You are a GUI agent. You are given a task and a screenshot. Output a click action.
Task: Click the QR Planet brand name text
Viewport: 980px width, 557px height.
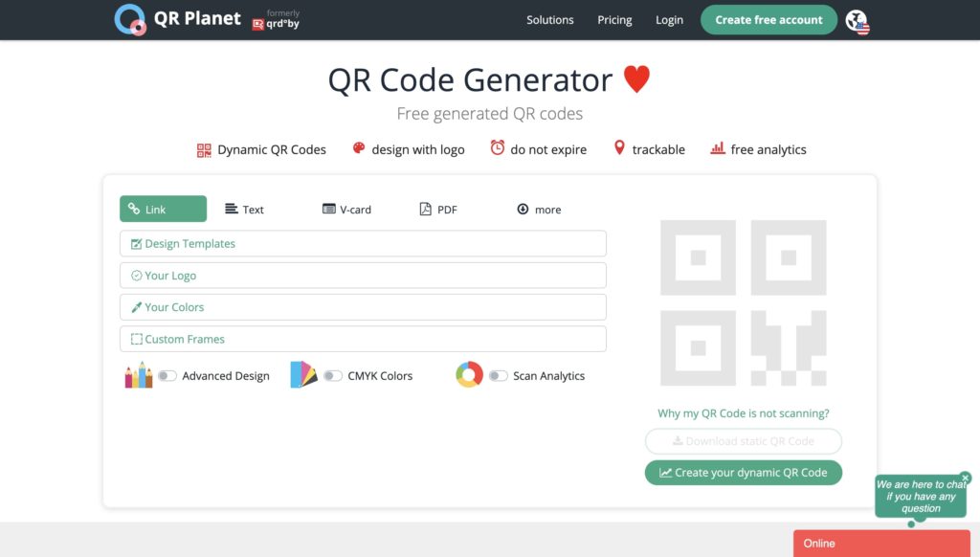[x=197, y=19]
